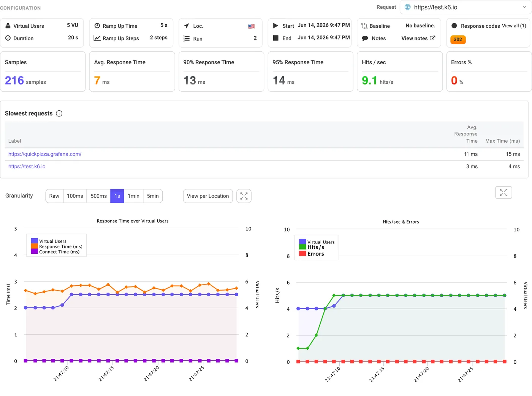Select 1s granularity
The width and height of the screenshot is (532, 396).
coord(117,196)
